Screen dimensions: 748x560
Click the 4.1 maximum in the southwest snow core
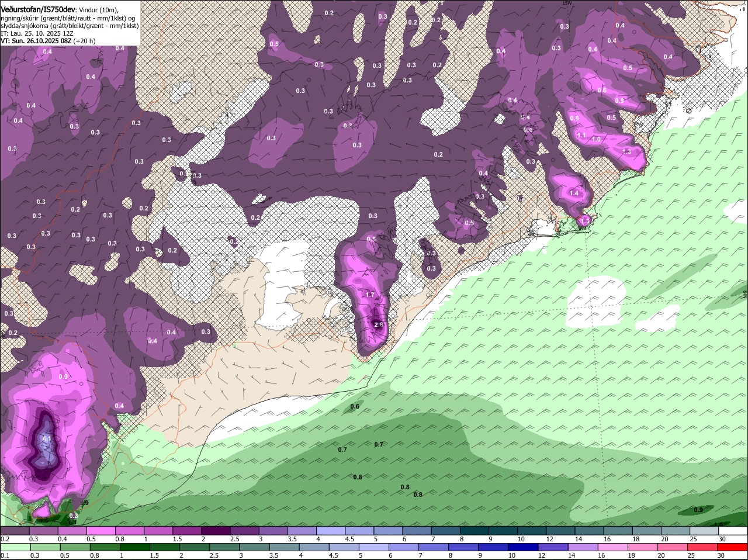(47, 438)
